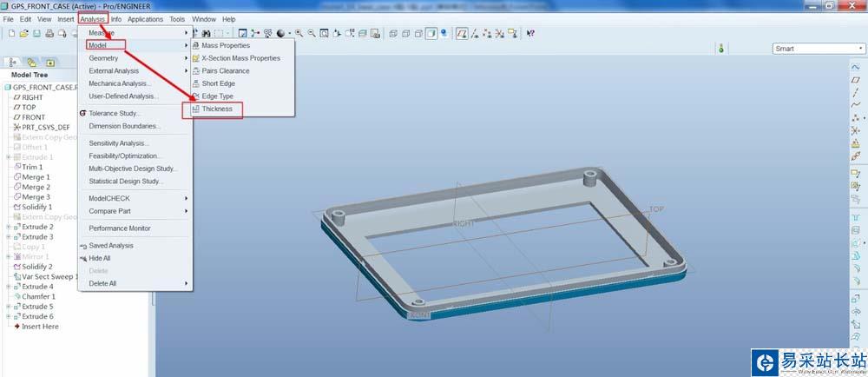Image resolution: width=868 pixels, height=377 pixels.
Task: Click the Reorient view icon
Action: [336, 33]
